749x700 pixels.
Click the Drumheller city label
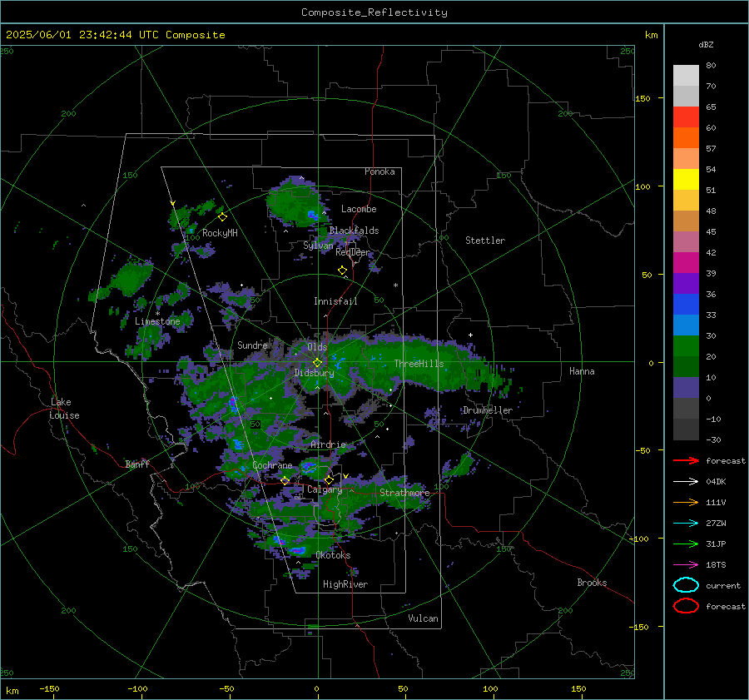(x=487, y=410)
